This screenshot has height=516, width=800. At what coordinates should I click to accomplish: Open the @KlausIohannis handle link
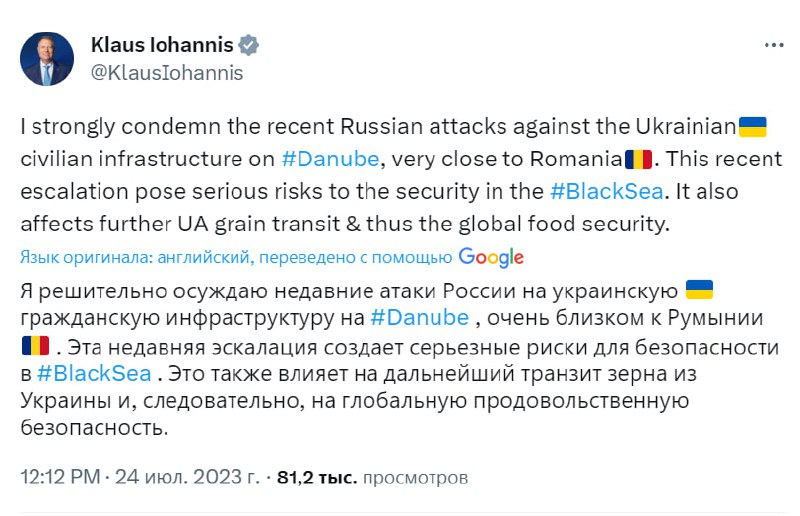tap(166, 72)
